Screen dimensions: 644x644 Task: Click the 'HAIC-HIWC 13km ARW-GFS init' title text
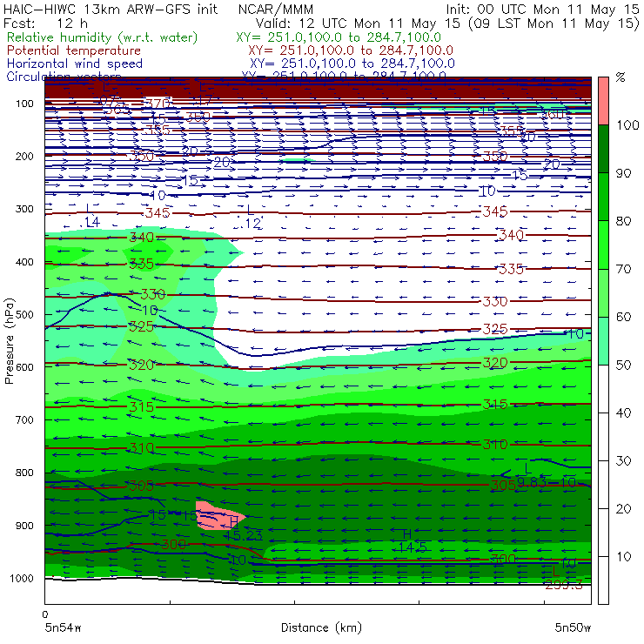point(111,9)
